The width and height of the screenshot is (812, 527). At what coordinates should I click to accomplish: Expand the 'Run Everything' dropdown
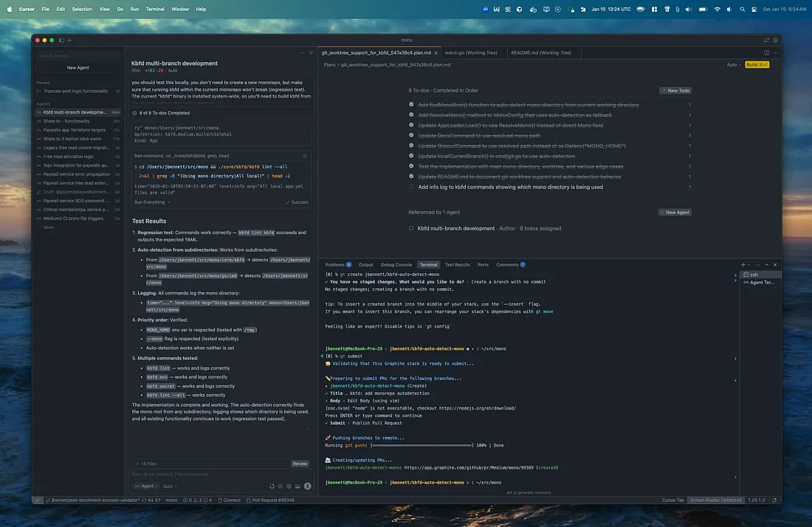point(152,201)
